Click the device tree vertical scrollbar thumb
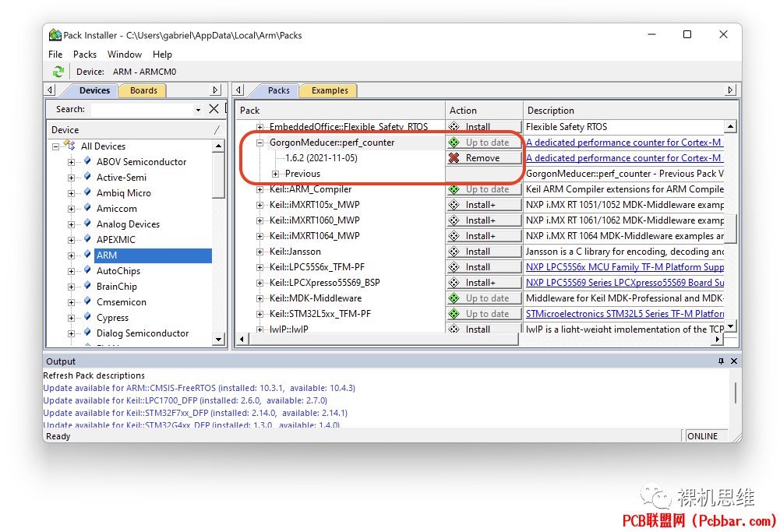The height and width of the screenshot is (532, 780). [x=218, y=174]
